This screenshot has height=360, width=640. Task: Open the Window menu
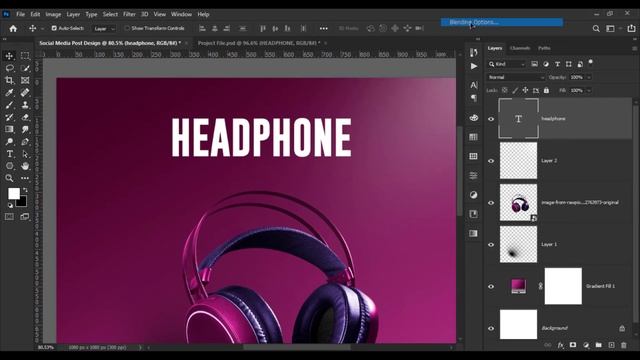point(181,14)
